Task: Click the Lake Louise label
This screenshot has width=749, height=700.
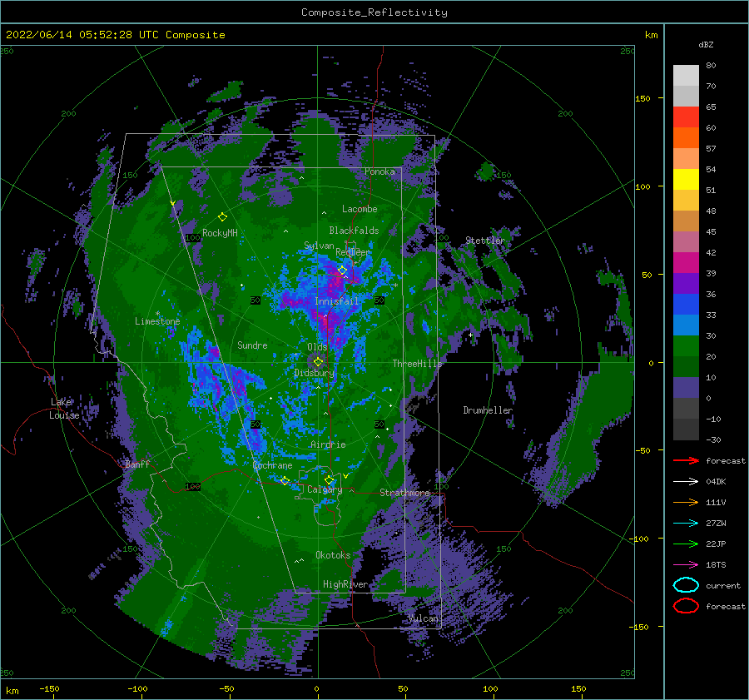Action: pos(64,409)
